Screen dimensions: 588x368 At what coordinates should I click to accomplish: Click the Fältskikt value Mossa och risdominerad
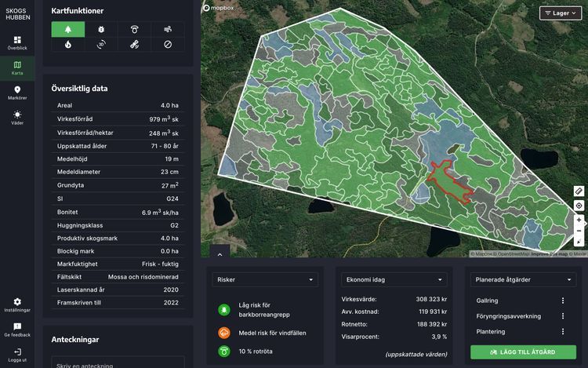143,277
